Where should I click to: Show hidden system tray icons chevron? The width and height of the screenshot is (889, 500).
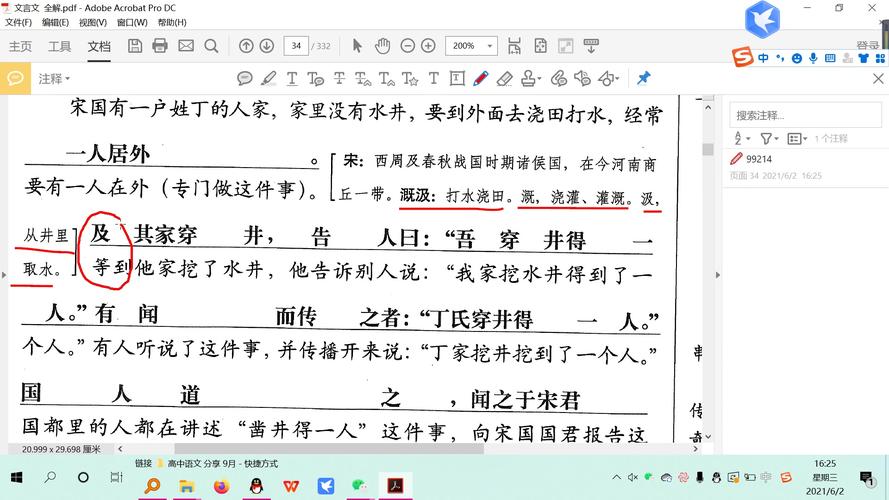click(616, 477)
